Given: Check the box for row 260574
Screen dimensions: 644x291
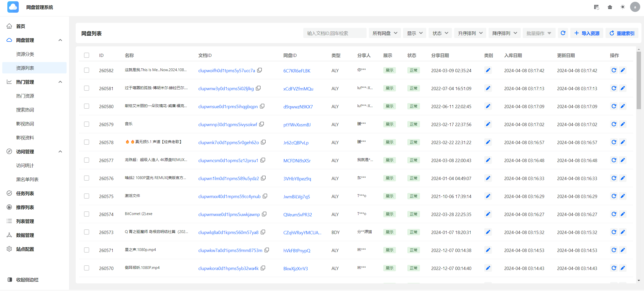Looking at the screenshot, I should coord(87,214).
